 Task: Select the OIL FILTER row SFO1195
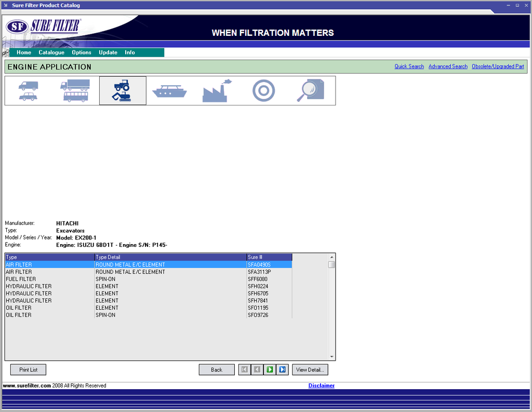149,308
